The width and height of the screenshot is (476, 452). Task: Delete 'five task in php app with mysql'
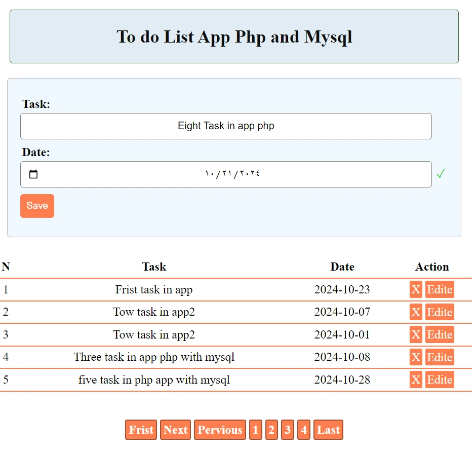coord(416,380)
